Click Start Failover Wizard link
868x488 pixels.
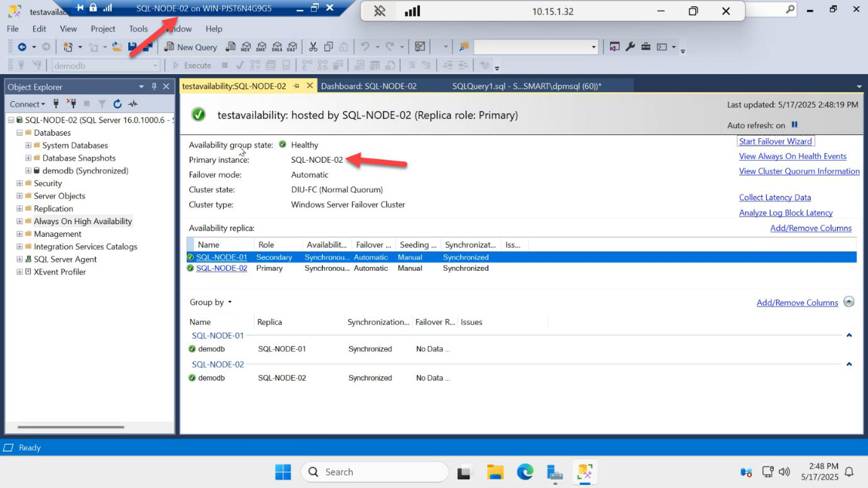[x=775, y=141]
